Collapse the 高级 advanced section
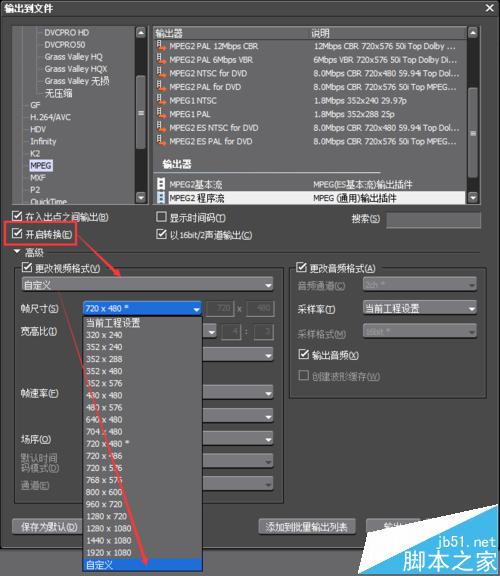The width and height of the screenshot is (500, 576). tap(17, 252)
